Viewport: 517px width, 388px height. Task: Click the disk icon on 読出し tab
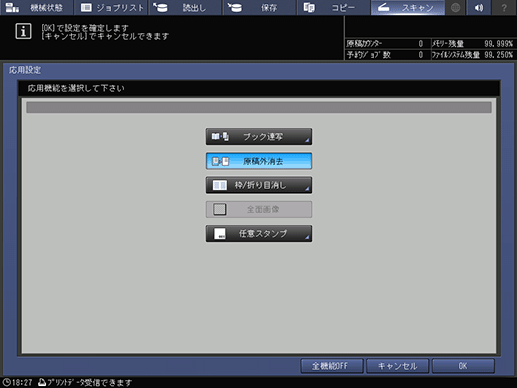[160, 7]
